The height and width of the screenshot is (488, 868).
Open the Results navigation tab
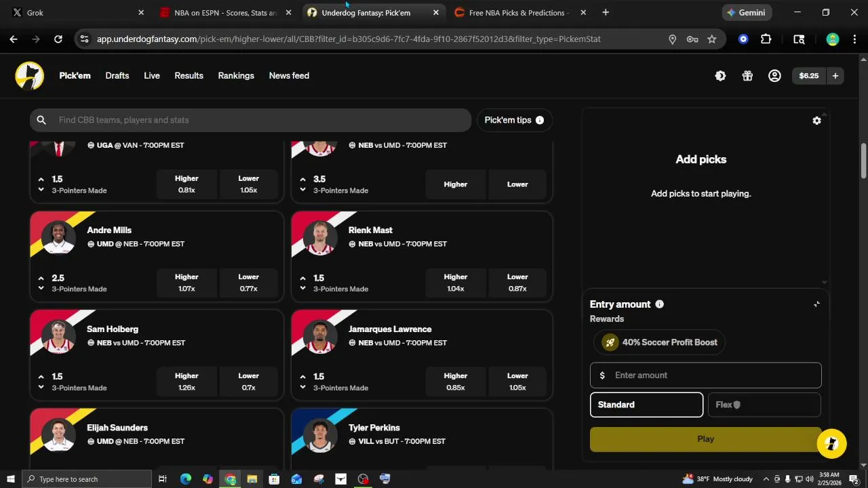189,76
